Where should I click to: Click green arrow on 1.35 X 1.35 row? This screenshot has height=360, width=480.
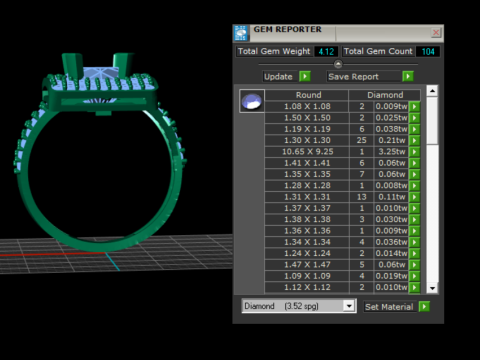coord(414,174)
